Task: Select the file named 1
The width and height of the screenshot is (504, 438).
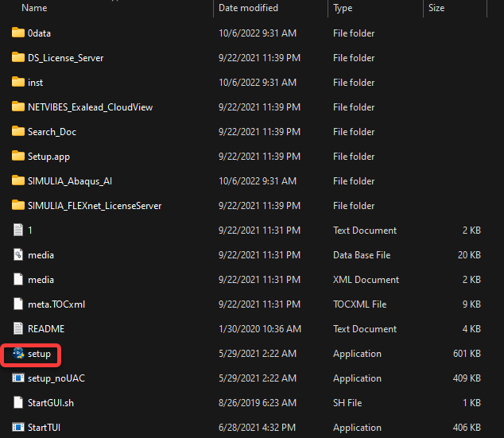Action: [x=30, y=231]
